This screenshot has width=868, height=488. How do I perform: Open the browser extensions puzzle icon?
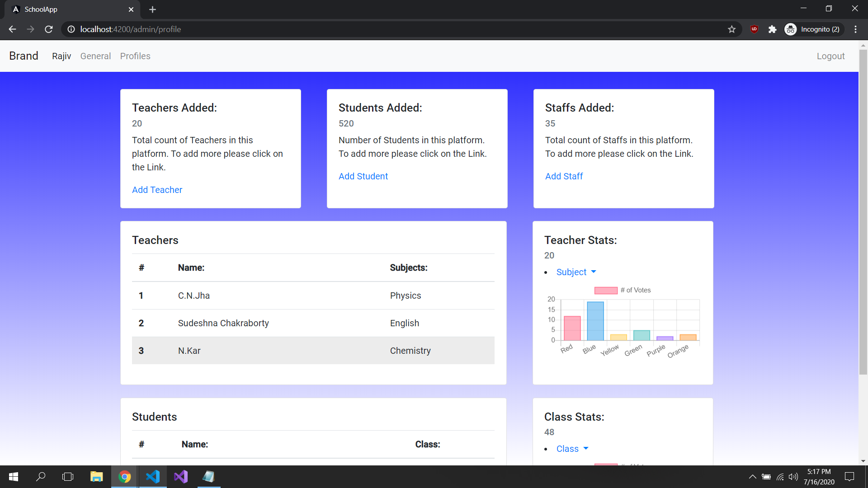772,29
